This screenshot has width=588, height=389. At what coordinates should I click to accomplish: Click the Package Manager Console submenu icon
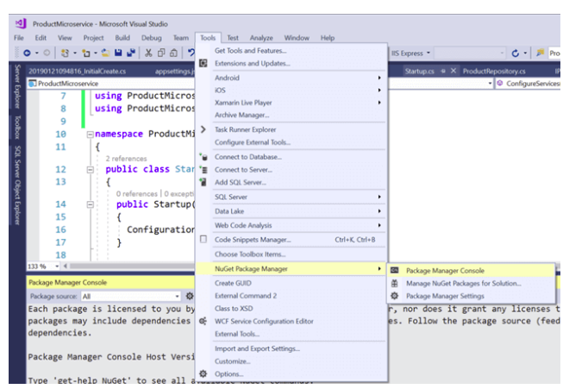click(395, 271)
